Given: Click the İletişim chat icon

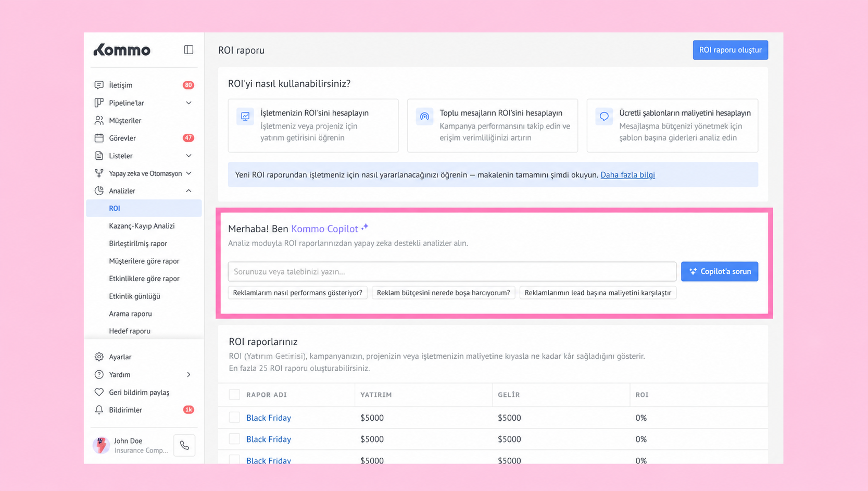Looking at the screenshot, I should [x=99, y=85].
